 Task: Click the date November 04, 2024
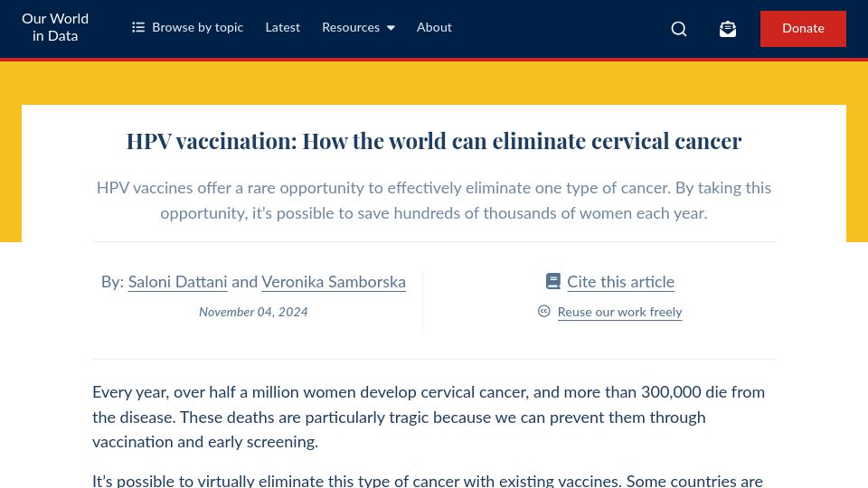point(253,312)
